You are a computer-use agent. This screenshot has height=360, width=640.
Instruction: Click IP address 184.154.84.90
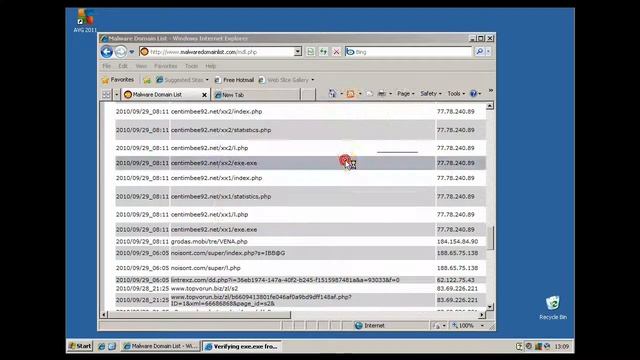[x=457, y=241]
